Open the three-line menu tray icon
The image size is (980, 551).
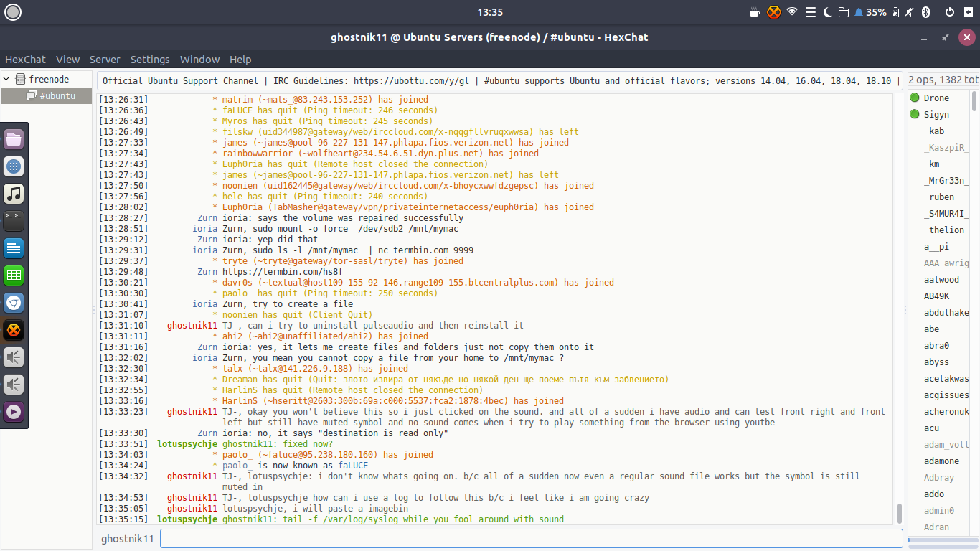coord(811,11)
